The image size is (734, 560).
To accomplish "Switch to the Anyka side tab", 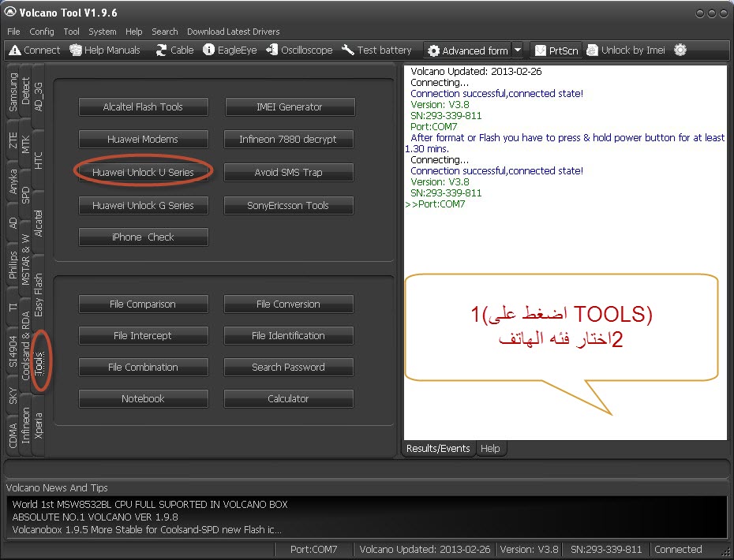I will 13,181.
